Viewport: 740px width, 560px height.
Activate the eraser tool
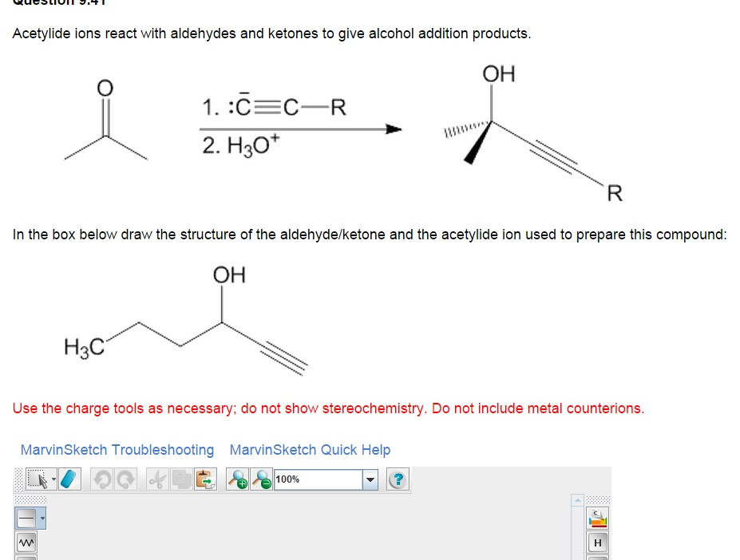point(69,479)
